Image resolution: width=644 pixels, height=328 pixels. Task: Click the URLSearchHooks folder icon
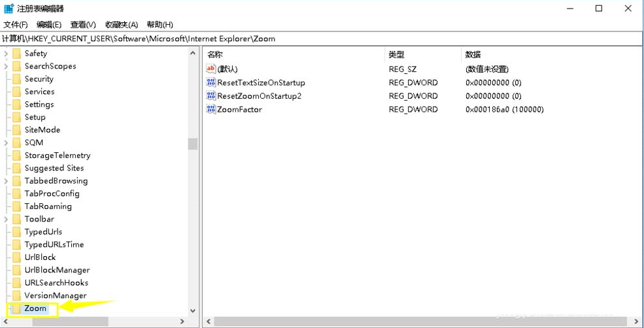click(x=16, y=282)
